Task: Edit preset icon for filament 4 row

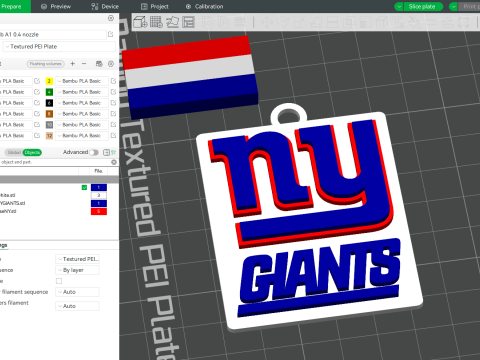Action: click(x=113, y=92)
